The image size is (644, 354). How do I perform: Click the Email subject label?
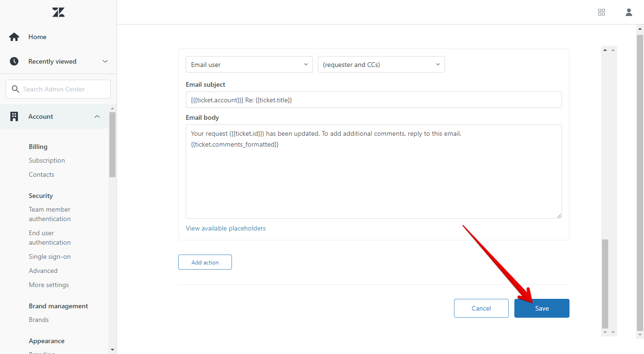pyautogui.click(x=206, y=84)
